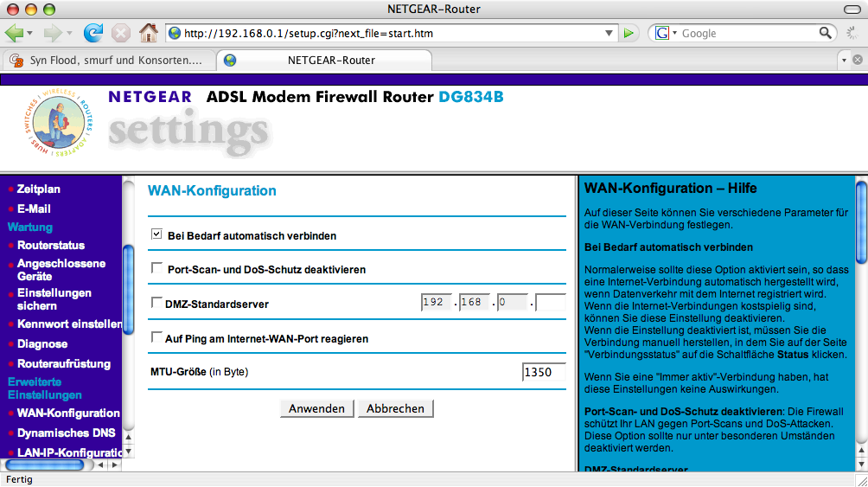Viewport: 868px width, 487px height.
Task: Click the green window zoom button
Action: coord(49,9)
